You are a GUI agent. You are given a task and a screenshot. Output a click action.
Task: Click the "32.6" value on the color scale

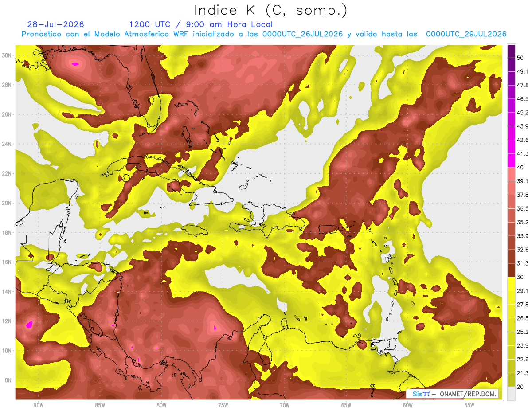[522, 250]
